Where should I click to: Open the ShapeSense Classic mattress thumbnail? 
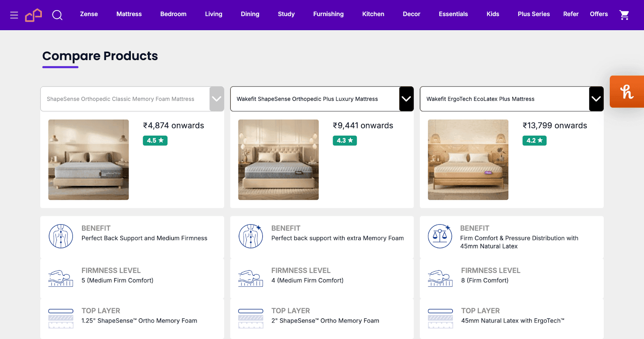(x=89, y=160)
